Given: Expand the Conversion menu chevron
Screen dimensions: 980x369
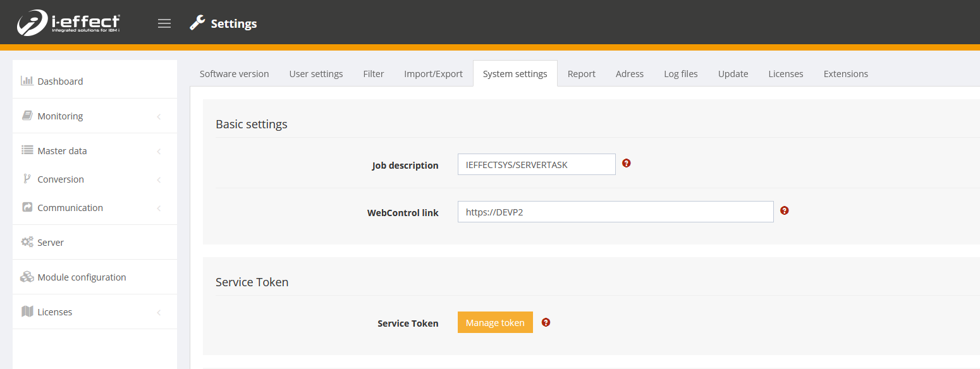Looking at the screenshot, I should coord(159,179).
